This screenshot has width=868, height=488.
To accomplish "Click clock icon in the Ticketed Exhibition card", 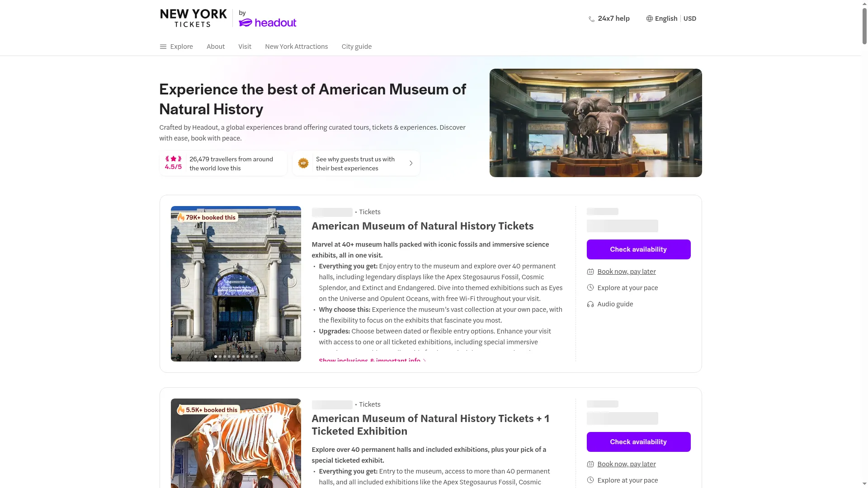I will [x=590, y=480].
